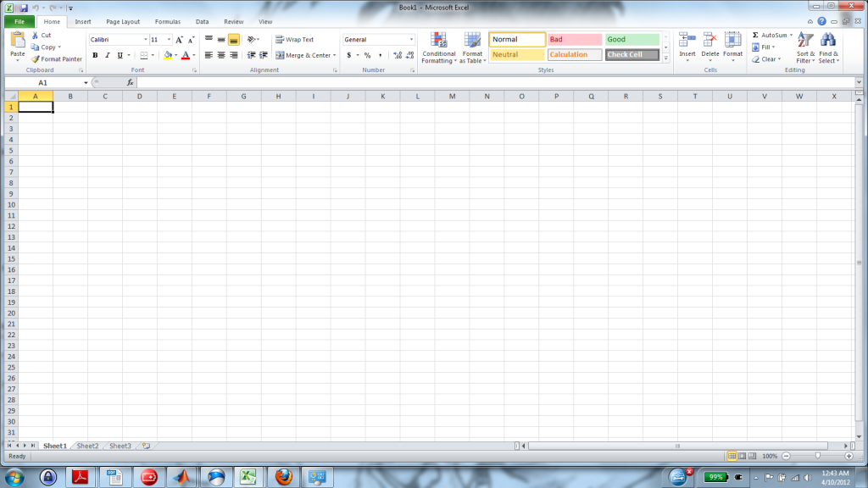Open the number format General dropdown
Screen dimensions: 868x488
click(x=411, y=40)
